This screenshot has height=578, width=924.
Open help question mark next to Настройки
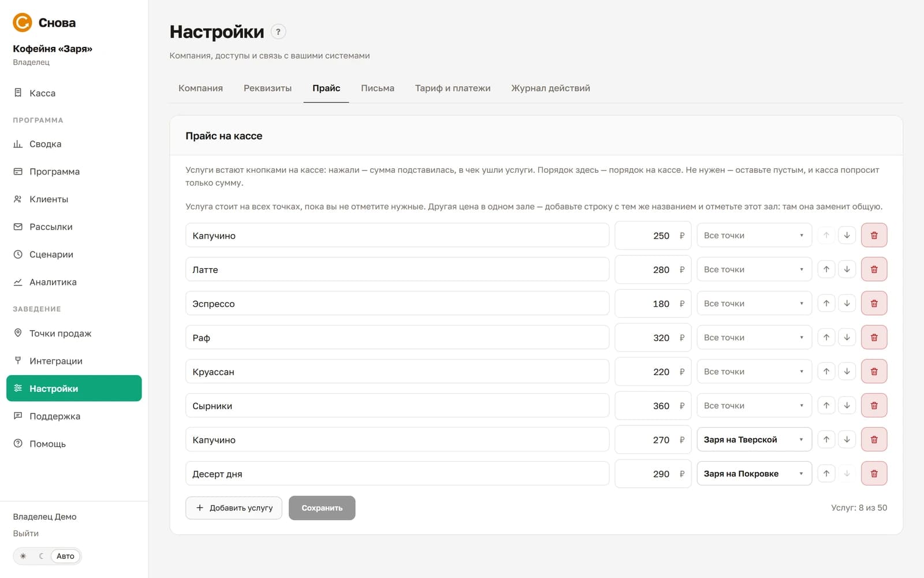pyautogui.click(x=278, y=32)
